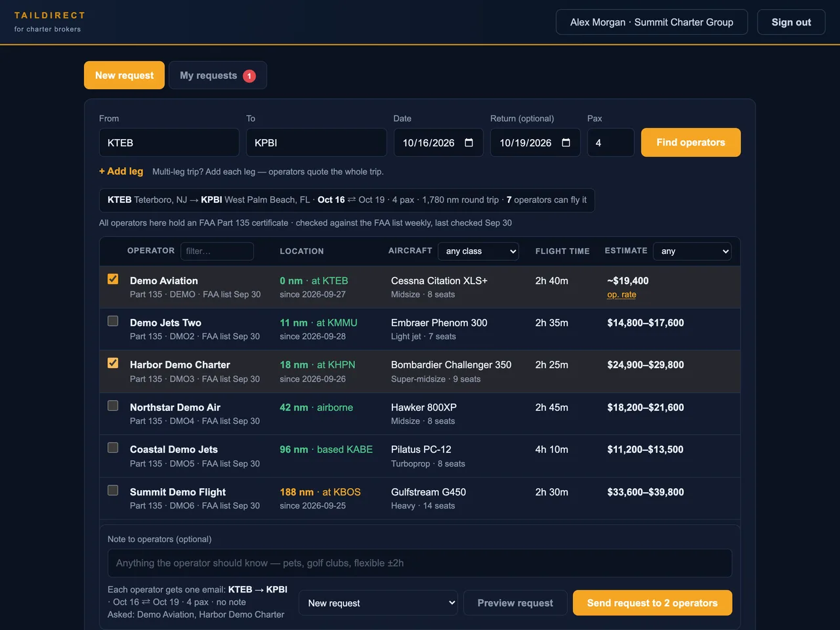Uncheck the Harbor Demo Charter checkbox

click(113, 363)
